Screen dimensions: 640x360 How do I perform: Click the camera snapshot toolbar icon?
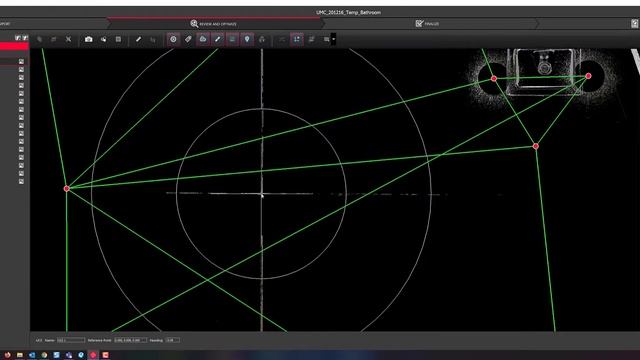(89, 39)
